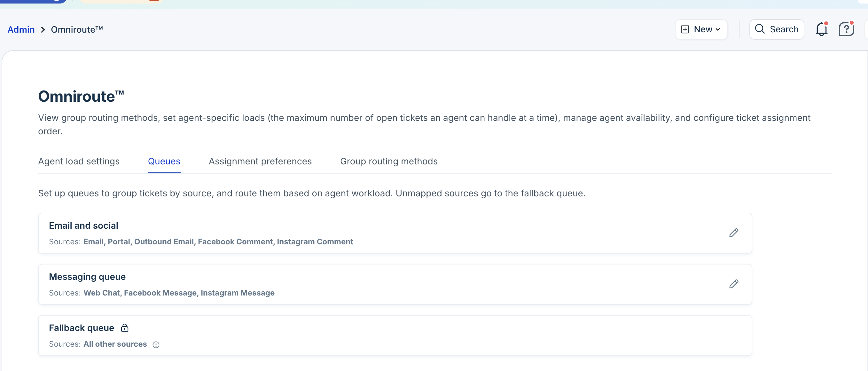Open the help question mark icon
Screen dimensions: 868x371
coord(846,30)
